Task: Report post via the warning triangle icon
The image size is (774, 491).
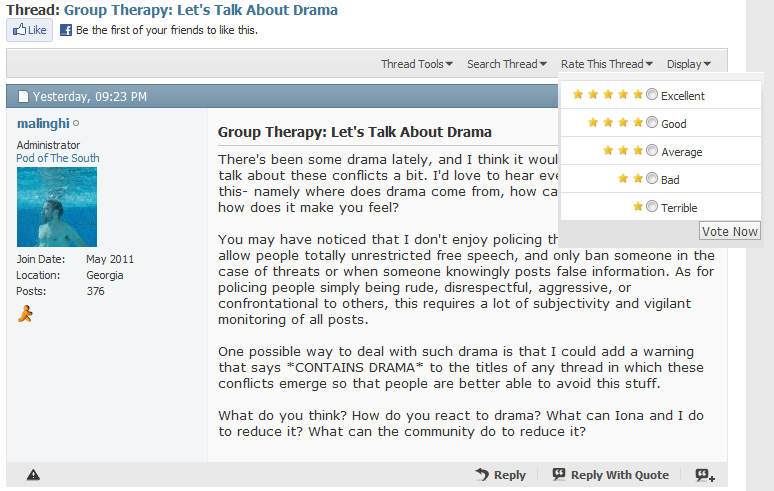Action: click(33, 475)
